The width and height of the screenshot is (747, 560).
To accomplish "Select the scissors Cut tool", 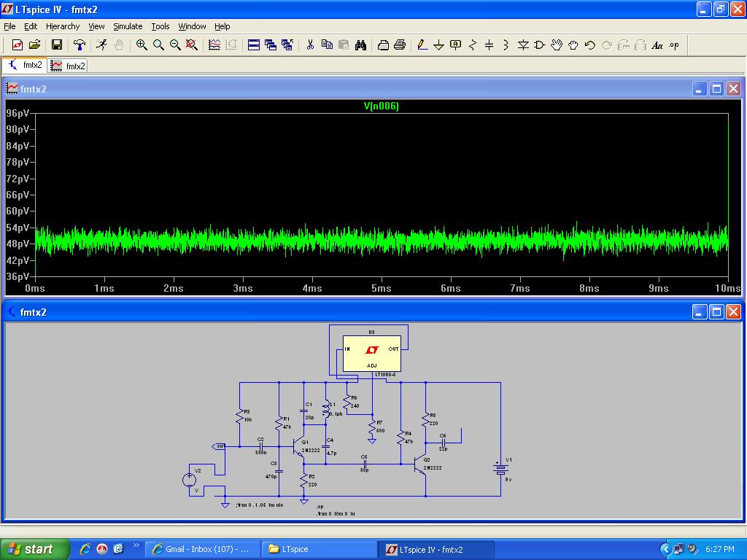I will [x=310, y=44].
